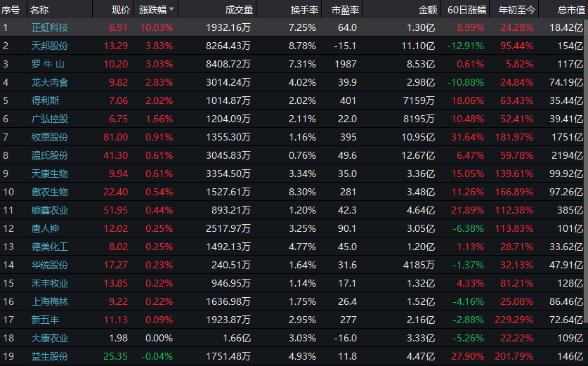Select year-to-date cell 181.97%
588x366 pixels.
pyautogui.click(x=514, y=137)
